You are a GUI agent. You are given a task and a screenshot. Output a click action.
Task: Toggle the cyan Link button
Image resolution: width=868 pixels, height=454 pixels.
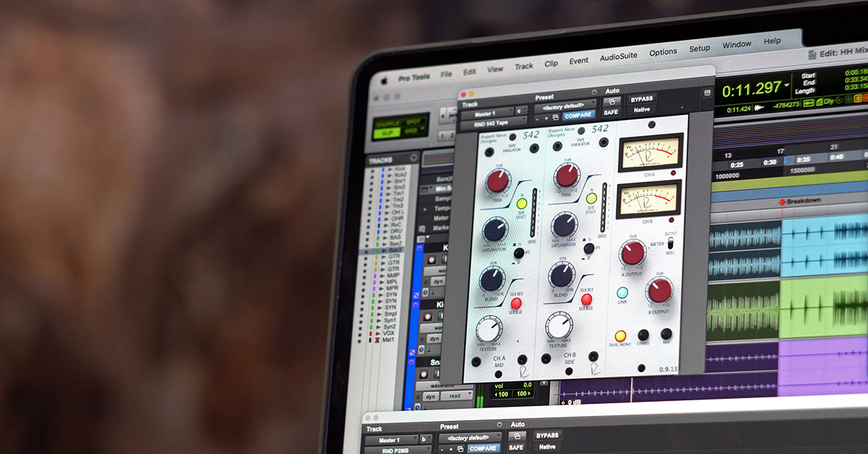[x=622, y=293]
